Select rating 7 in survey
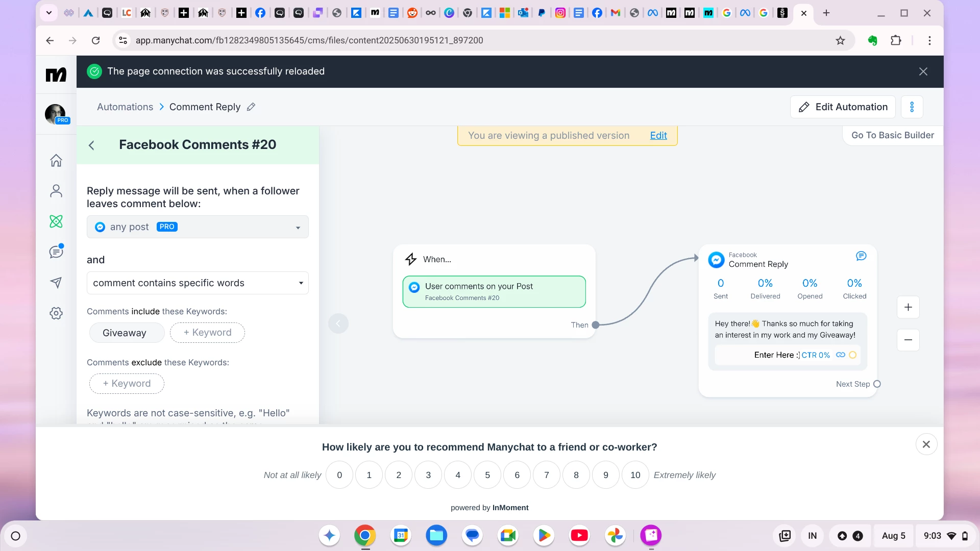 547,475
